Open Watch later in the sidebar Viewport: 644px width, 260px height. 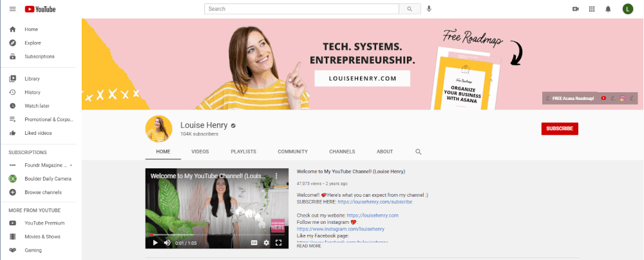pos(38,106)
